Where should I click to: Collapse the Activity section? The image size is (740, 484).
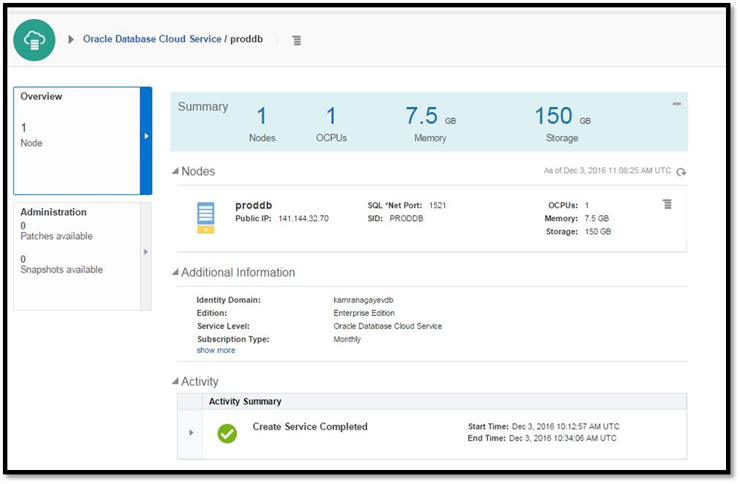[175, 382]
